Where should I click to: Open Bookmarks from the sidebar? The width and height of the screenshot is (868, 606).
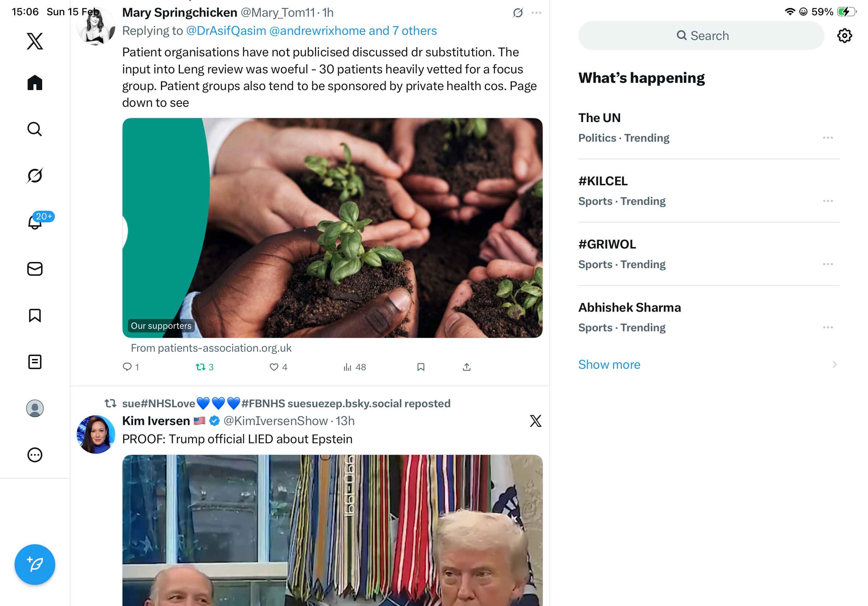(35, 315)
